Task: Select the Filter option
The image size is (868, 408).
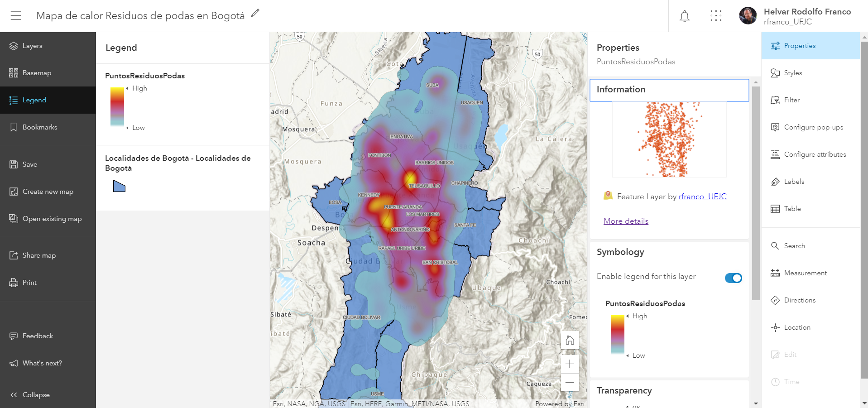Action: pyautogui.click(x=791, y=100)
